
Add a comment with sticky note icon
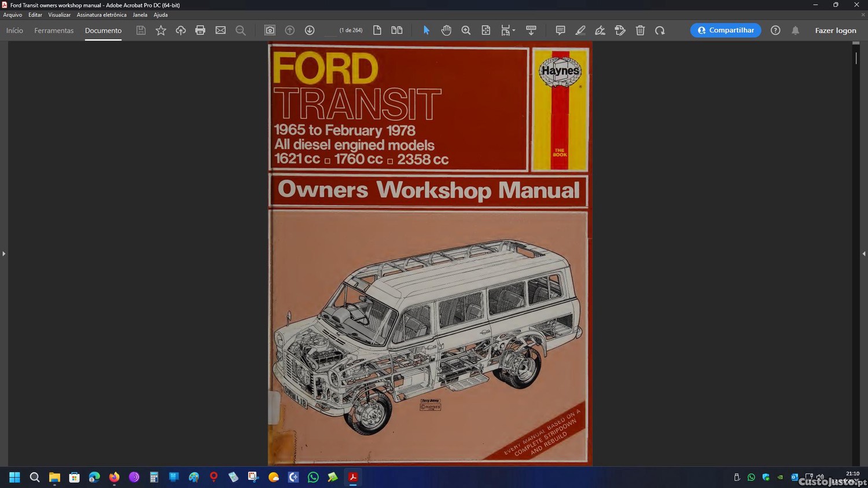[x=560, y=31]
